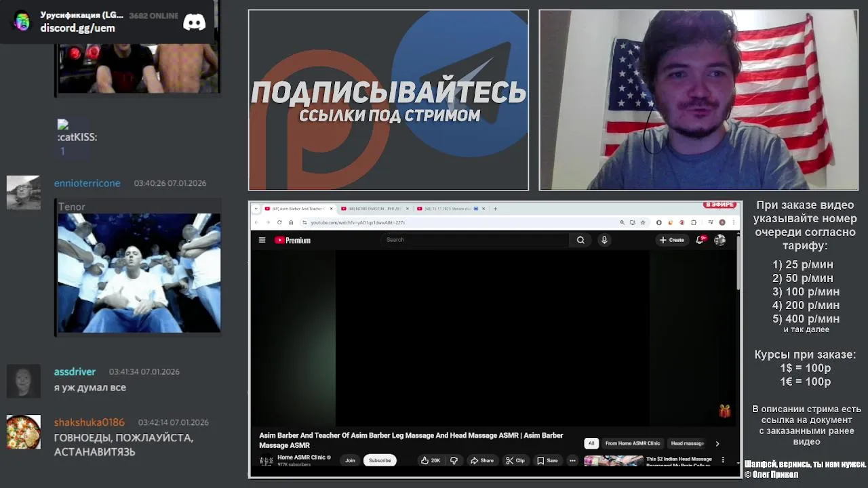The width and height of the screenshot is (868, 488).
Task: Select the All filter chip
Action: tap(591, 443)
